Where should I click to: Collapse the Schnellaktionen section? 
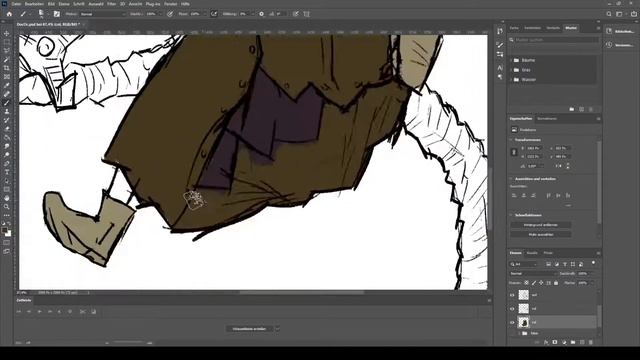coord(511,215)
